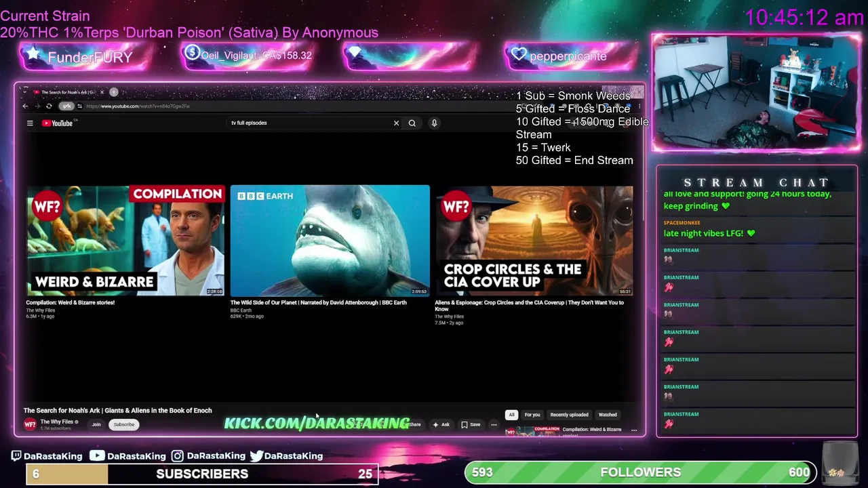Click the FunderFURY star banner

tap(85, 57)
